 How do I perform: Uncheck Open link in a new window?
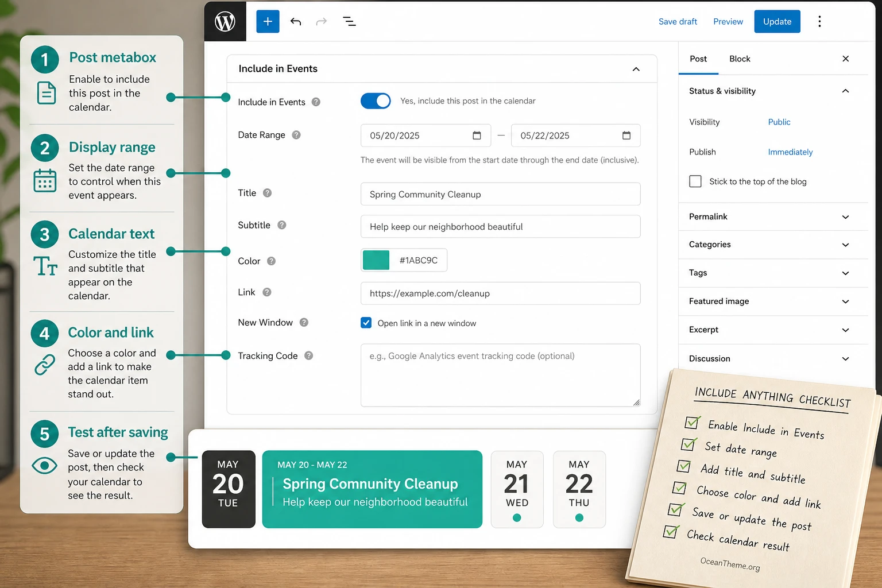tap(366, 323)
